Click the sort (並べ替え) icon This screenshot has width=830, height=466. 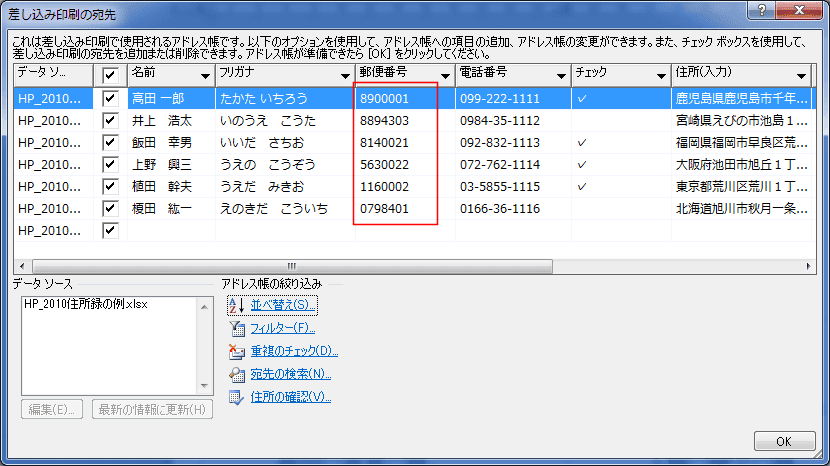point(236,305)
